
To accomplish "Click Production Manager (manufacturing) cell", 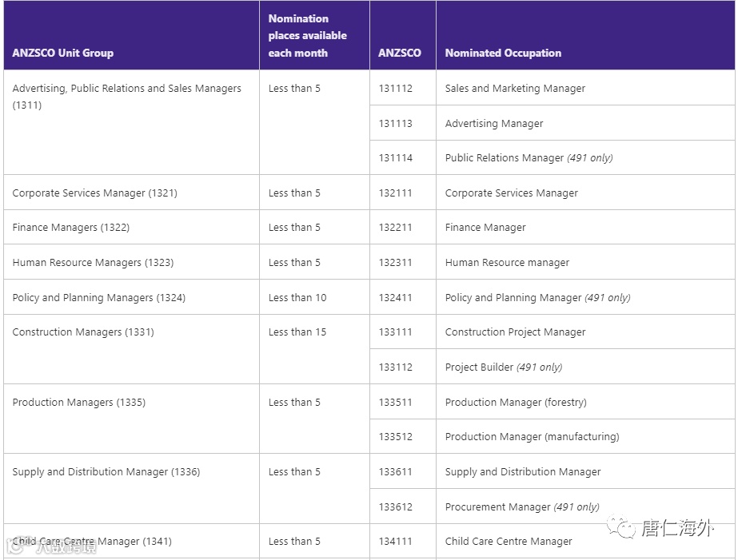I will pos(532,437).
